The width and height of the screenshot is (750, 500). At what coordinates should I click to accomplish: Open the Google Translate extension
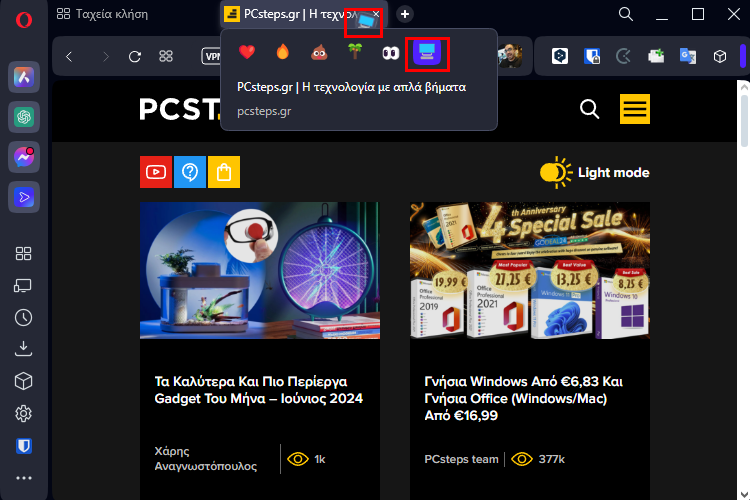point(688,56)
